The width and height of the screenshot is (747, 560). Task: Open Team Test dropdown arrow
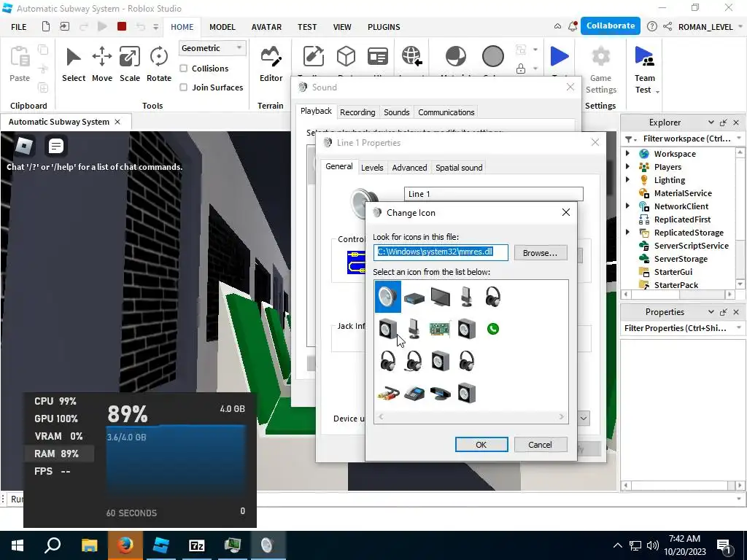[657, 91]
